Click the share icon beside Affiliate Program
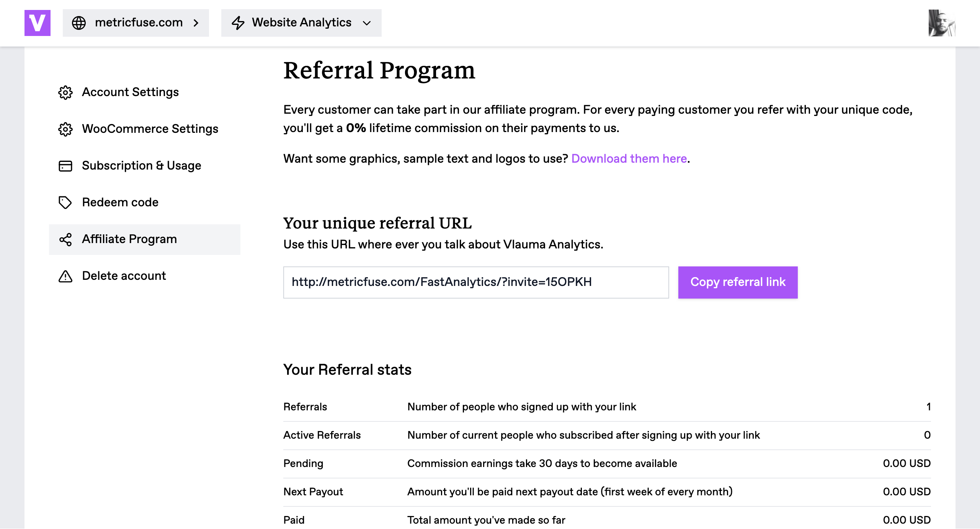This screenshot has width=980, height=529. (65, 239)
